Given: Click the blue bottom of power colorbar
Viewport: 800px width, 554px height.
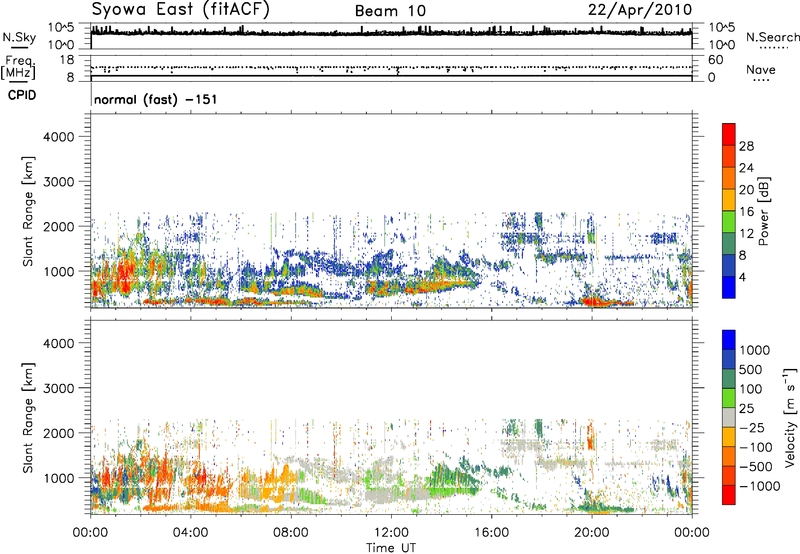Looking at the screenshot, I should (x=729, y=287).
